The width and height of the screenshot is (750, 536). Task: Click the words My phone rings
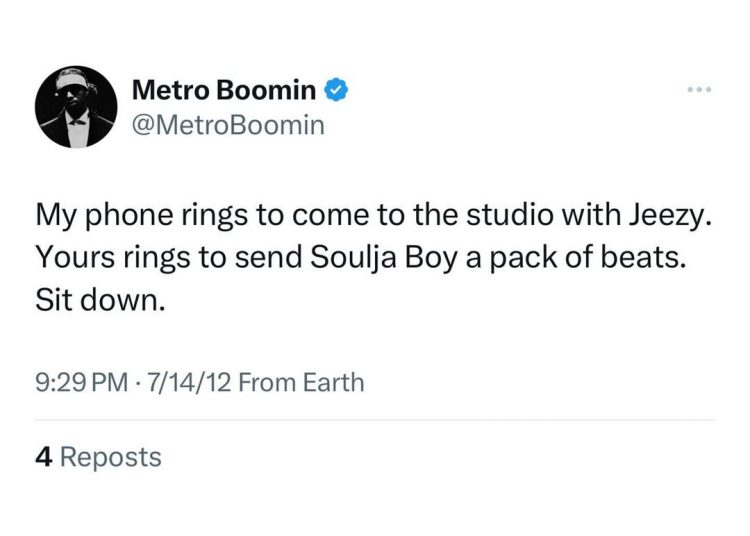tap(129, 216)
